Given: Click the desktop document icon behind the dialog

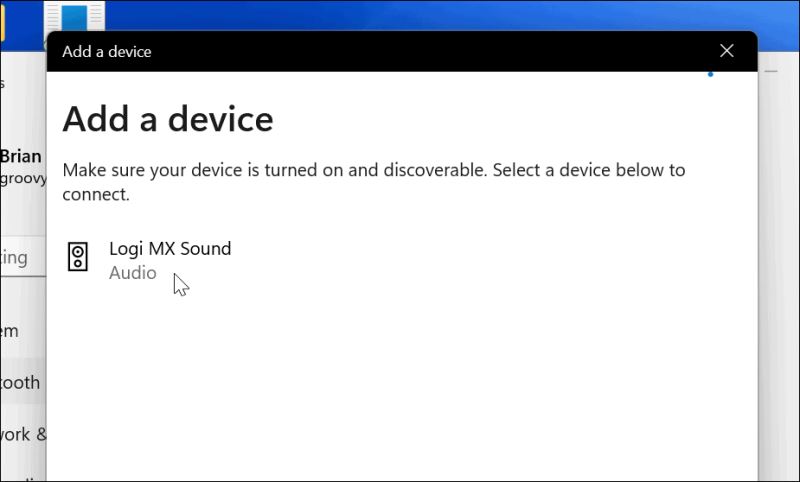Looking at the screenshot, I should tap(74, 16).
